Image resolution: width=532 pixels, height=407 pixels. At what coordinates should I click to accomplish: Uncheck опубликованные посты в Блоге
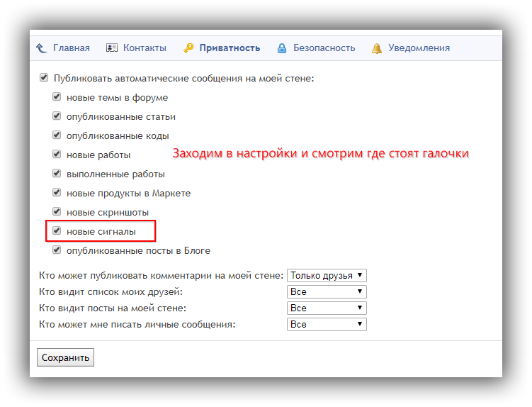[57, 250]
